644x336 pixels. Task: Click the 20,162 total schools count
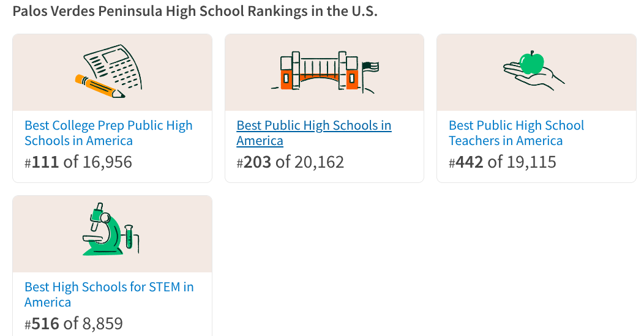(318, 162)
